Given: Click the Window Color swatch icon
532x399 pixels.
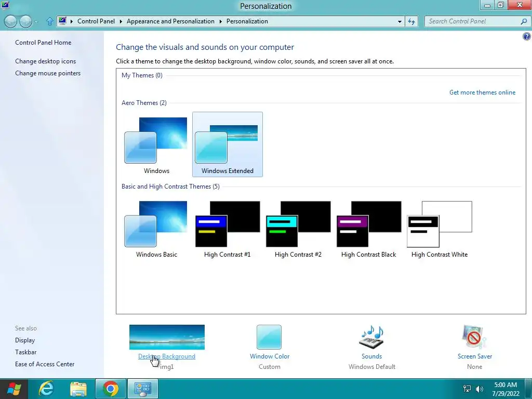Looking at the screenshot, I should (x=269, y=337).
